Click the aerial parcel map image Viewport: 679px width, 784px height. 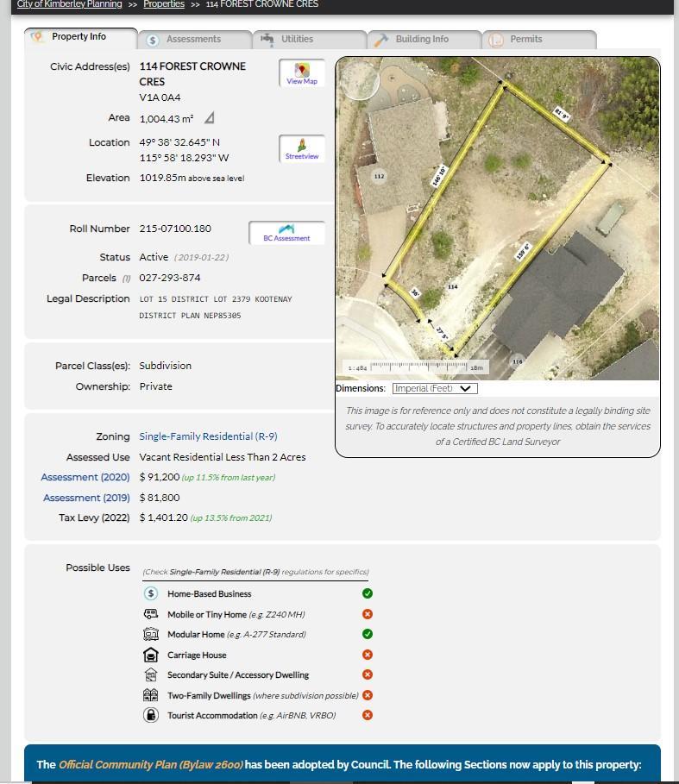[x=497, y=218]
